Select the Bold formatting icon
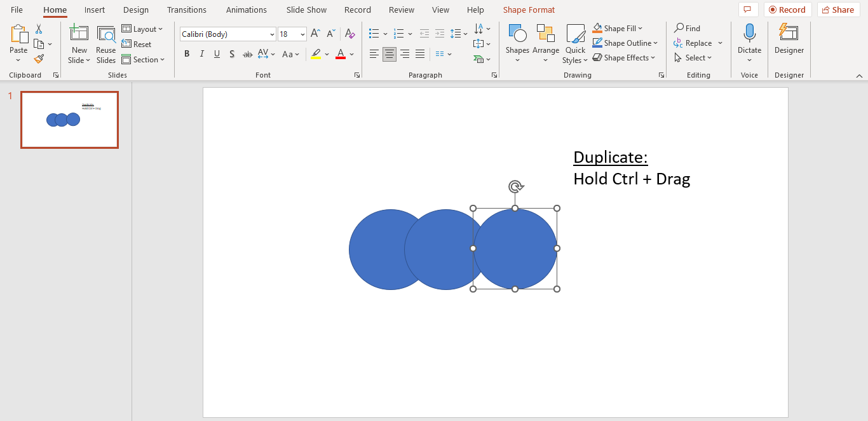This screenshot has width=868, height=421. 186,53
